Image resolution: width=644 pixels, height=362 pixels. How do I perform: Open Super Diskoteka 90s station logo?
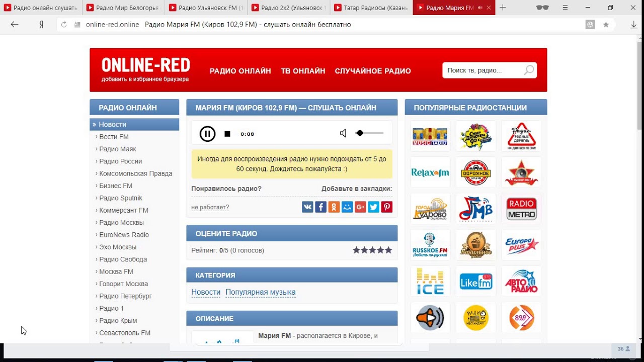coord(476,136)
